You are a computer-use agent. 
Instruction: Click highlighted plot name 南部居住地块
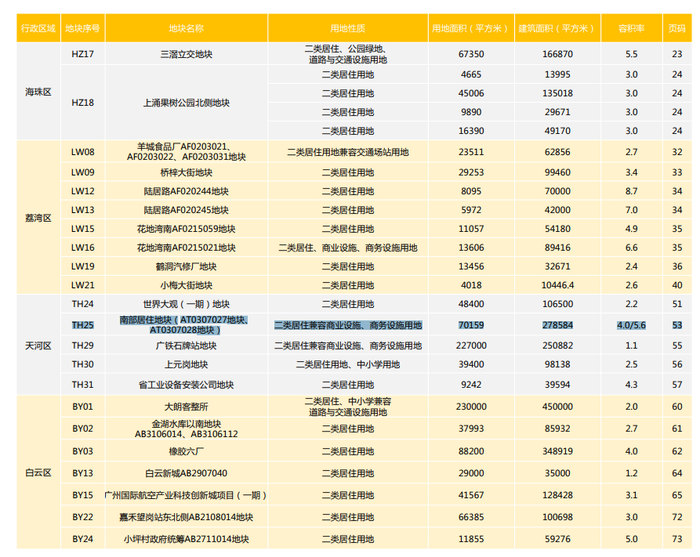tap(185, 325)
